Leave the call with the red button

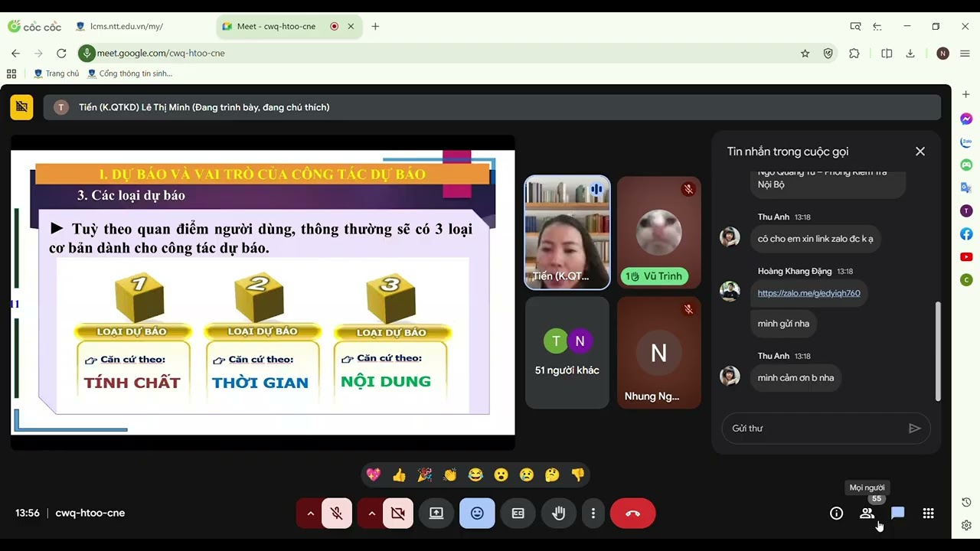click(x=633, y=514)
